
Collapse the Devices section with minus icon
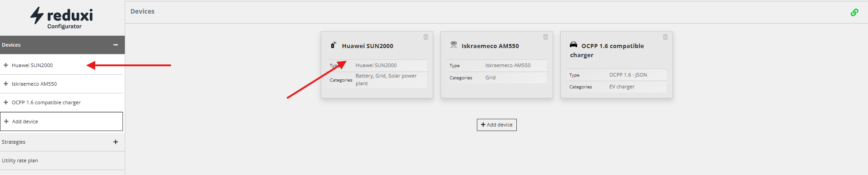[116, 45]
